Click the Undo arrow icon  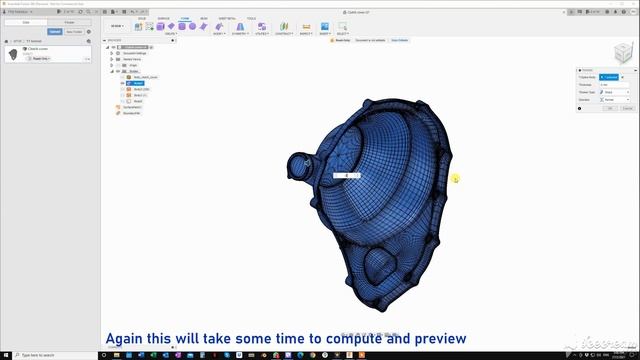133,12
